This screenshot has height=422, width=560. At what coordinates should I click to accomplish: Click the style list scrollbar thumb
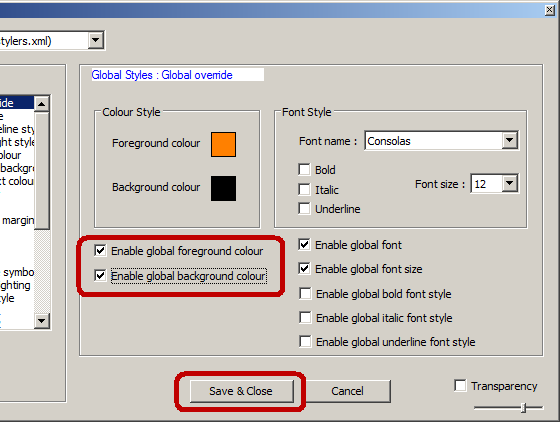pos(42,171)
